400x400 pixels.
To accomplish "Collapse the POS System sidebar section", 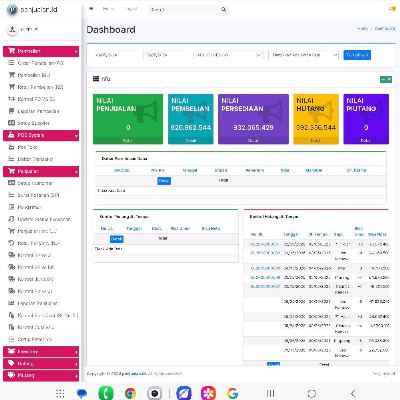I will tap(41, 135).
